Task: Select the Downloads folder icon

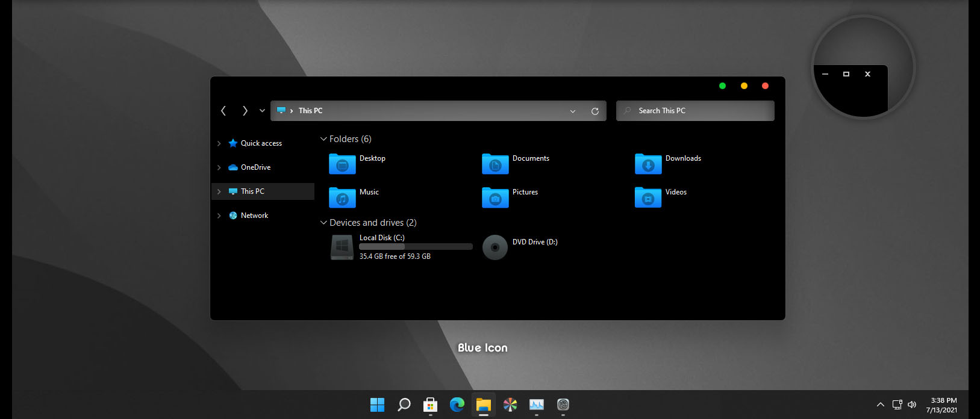Action: (x=648, y=164)
